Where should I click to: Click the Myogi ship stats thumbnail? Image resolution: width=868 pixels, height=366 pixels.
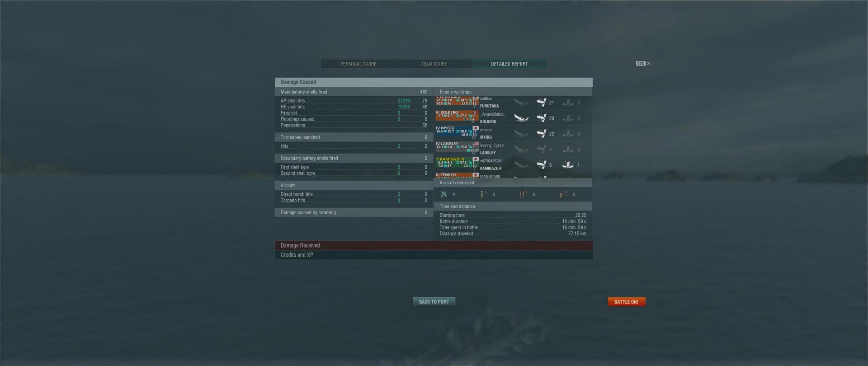point(457,132)
